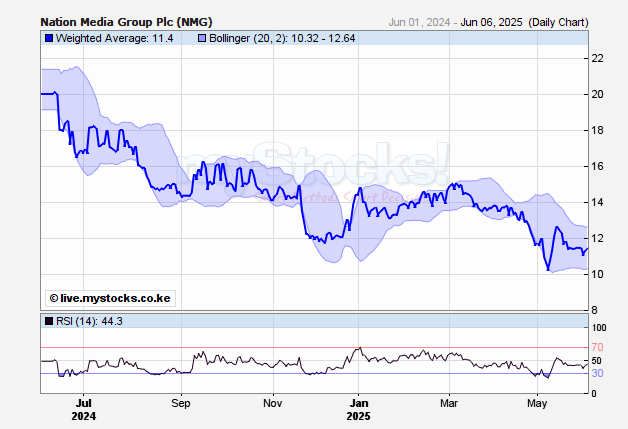The height and width of the screenshot is (429, 628).
Task: Click the 22 price axis label
Action: pos(598,58)
